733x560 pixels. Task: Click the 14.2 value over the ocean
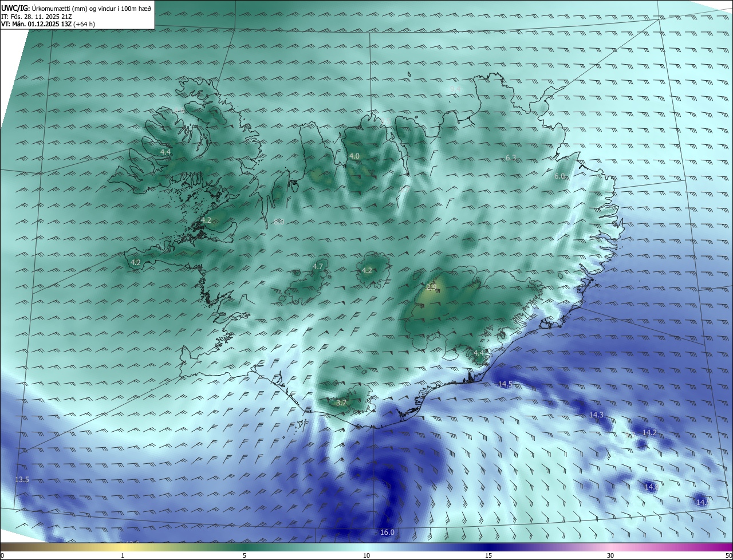click(649, 432)
